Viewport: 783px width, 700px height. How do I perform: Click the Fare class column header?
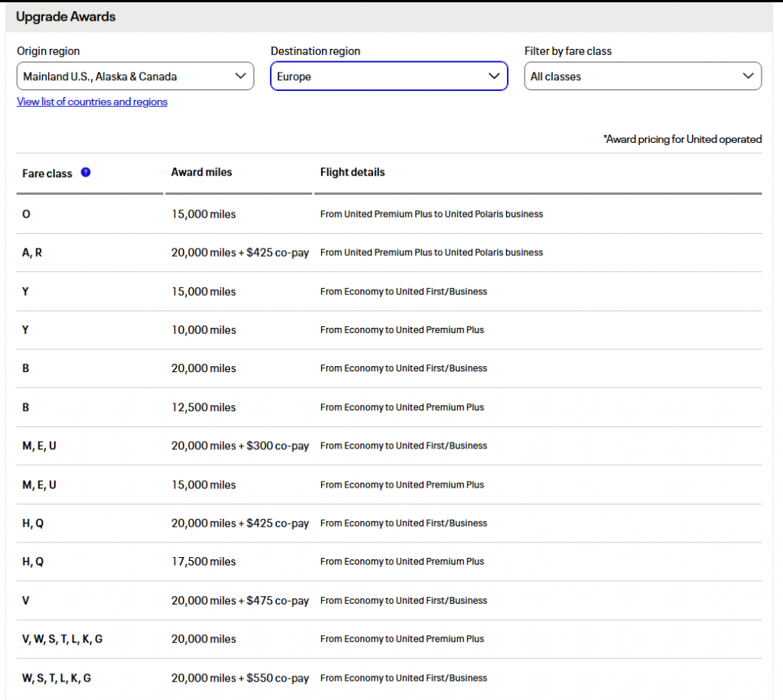(x=47, y=173)
